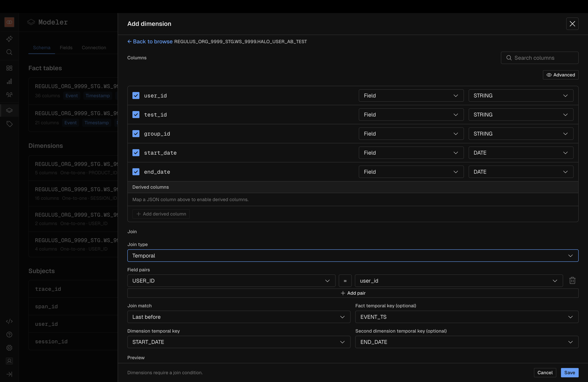The height and width of the screenshot is (382, 588).
Task: Open the code brackets icon in sidebar
Action: coord(9,321)
